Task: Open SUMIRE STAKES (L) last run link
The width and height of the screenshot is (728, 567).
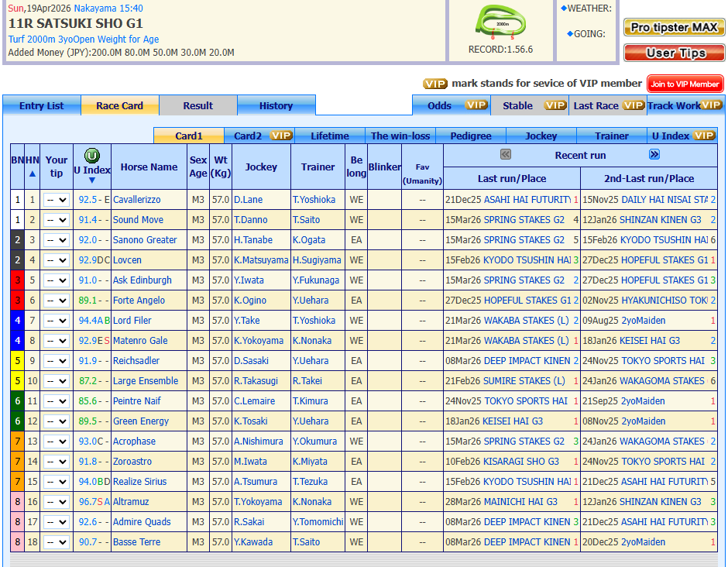Action: pyautogui.click(x=524, y=381)
